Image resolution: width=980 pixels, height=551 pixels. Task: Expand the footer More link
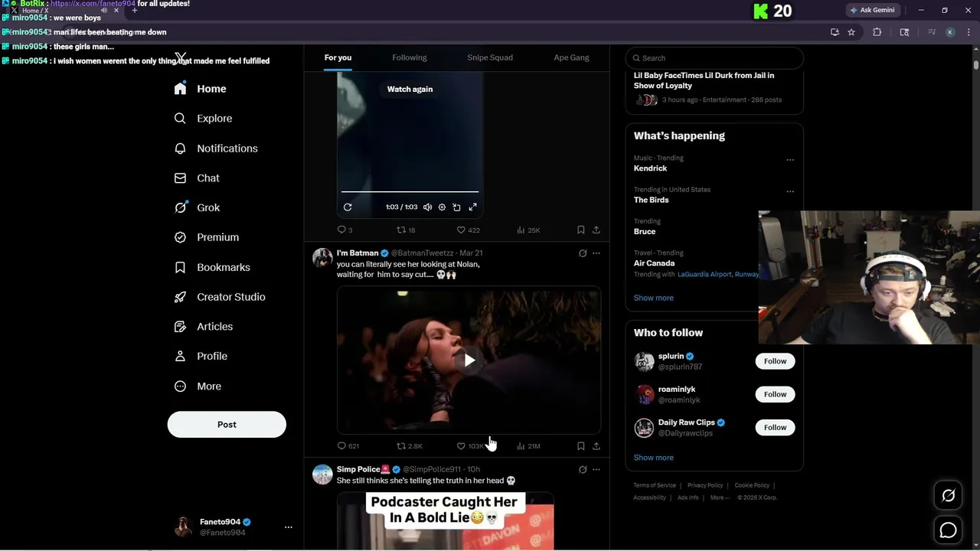pos(720,497)
